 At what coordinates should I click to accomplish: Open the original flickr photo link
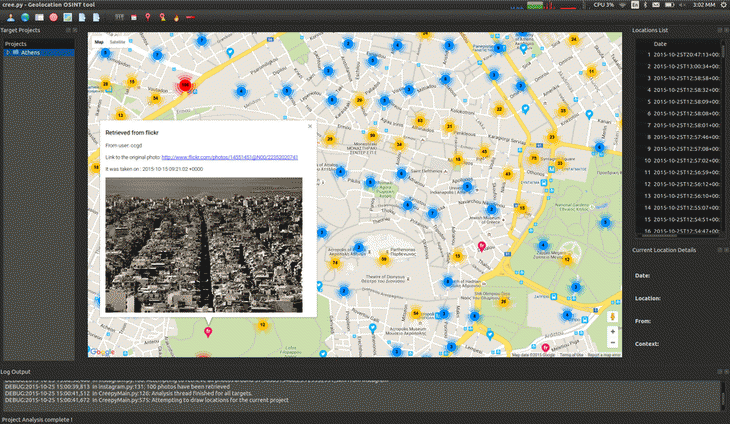pos(229,157)
